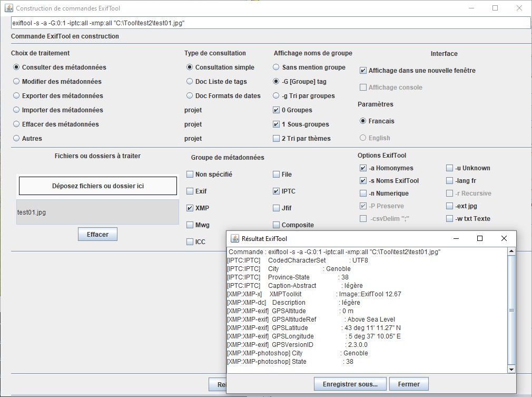Screen dimensions: 532x397
Task: Click the results vertical scrollbar thumb
Action: (511, 311)
